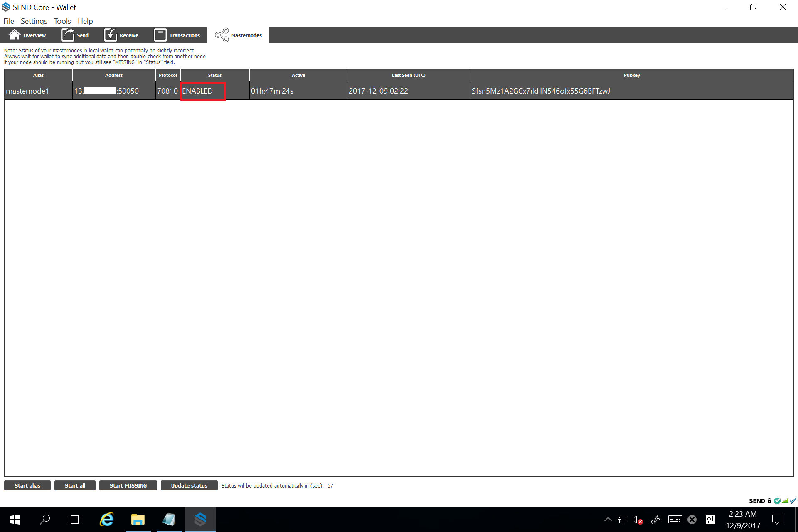Expand hidden system tray icons chevron
Screen dimensions: 798x532
pos(608,519)
